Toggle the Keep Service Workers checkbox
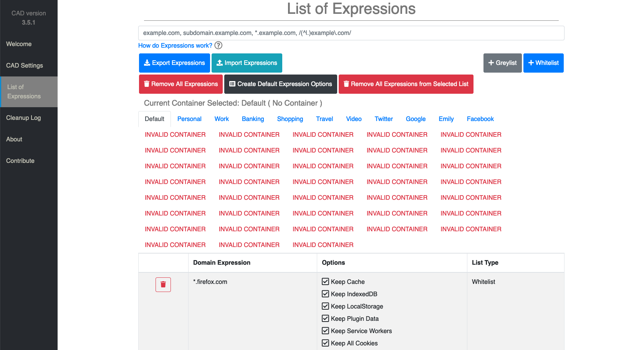Image resolution: width=644 pixels, height=350 pixels. [325, 331]
